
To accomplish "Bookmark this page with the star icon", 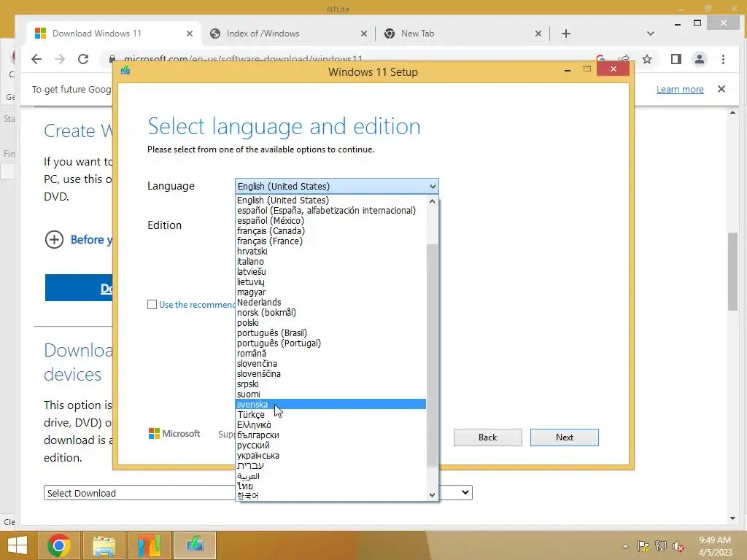I will pyautogui.click(x=647, y=59).
